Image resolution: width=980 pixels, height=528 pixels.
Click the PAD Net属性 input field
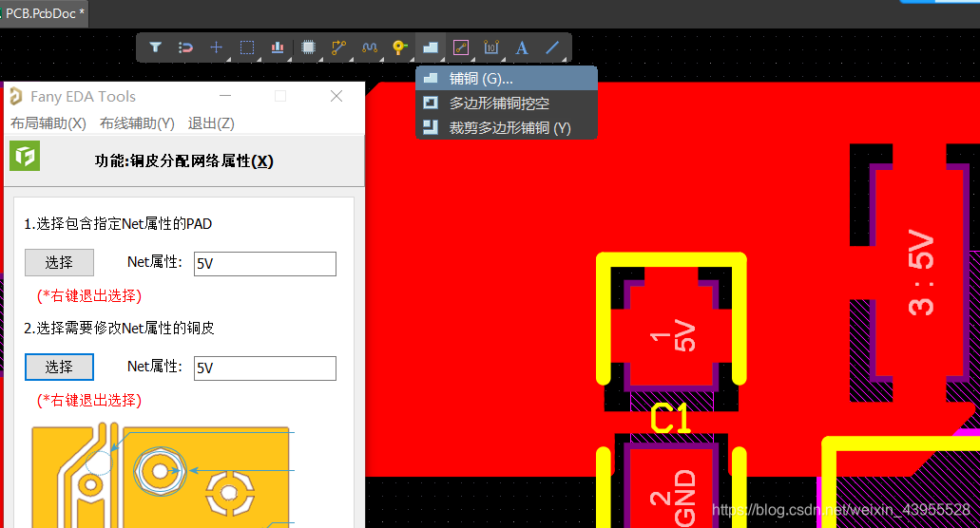point(264,264)
